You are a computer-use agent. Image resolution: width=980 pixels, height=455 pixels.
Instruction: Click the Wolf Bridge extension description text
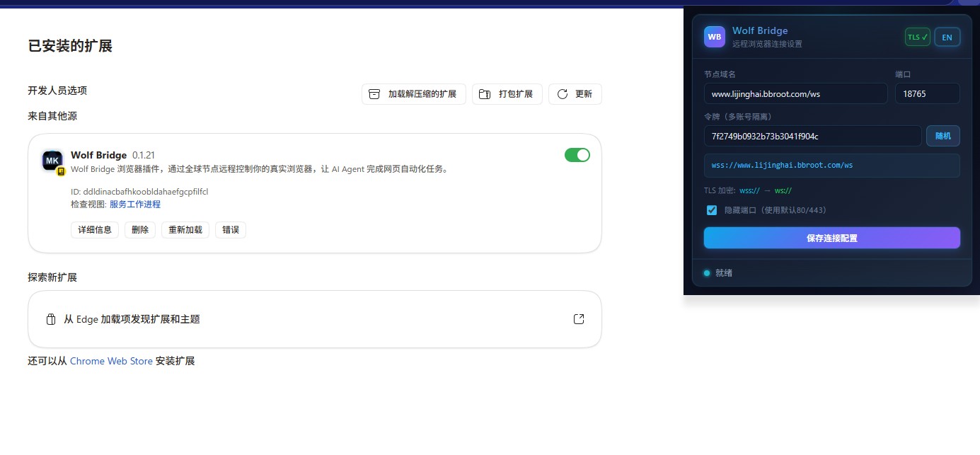pos(260,169)
